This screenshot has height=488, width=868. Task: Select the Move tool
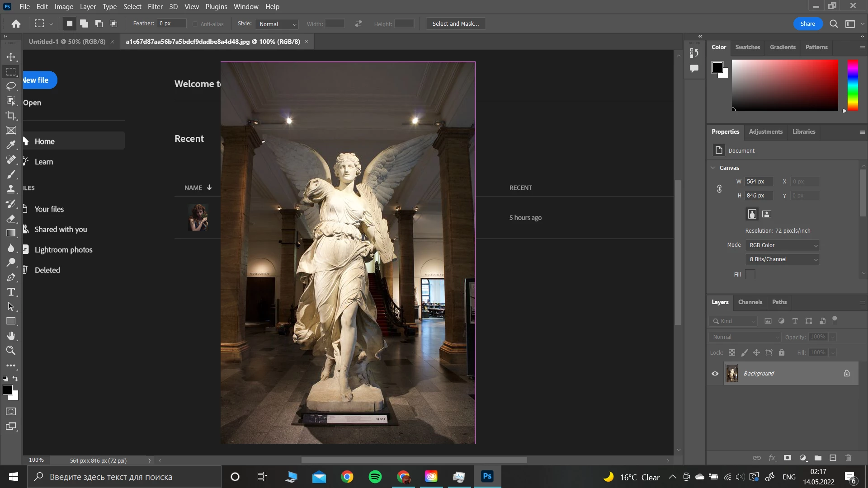tap(11, 57)
